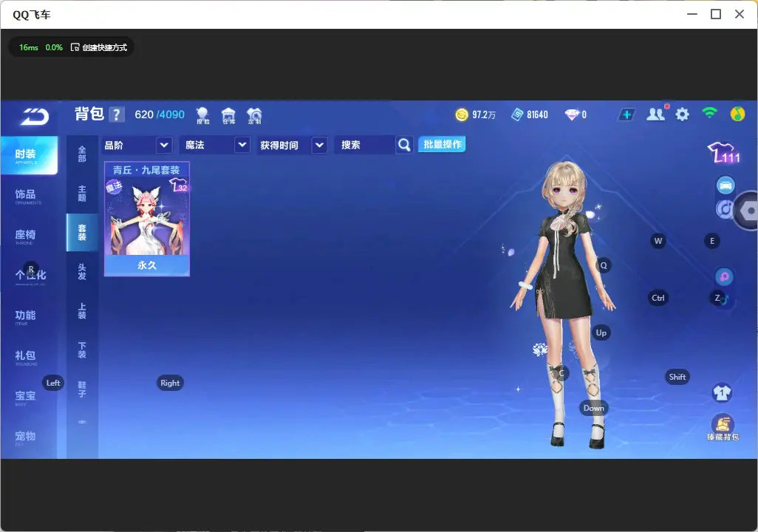The image size is (758, 532).
Task: Open the 仓库 warehouse icon
Action: [228, 115]
